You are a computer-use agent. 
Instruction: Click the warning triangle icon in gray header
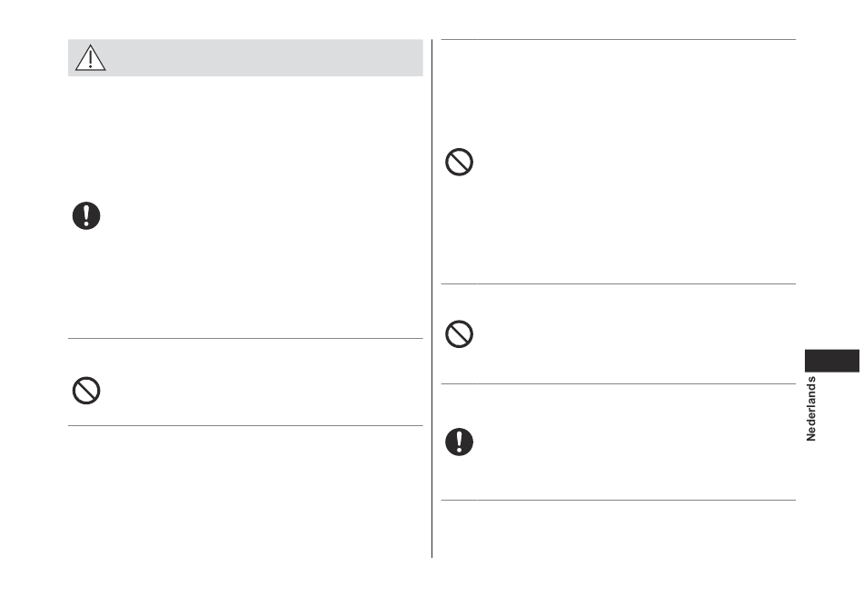click(90, 58)
